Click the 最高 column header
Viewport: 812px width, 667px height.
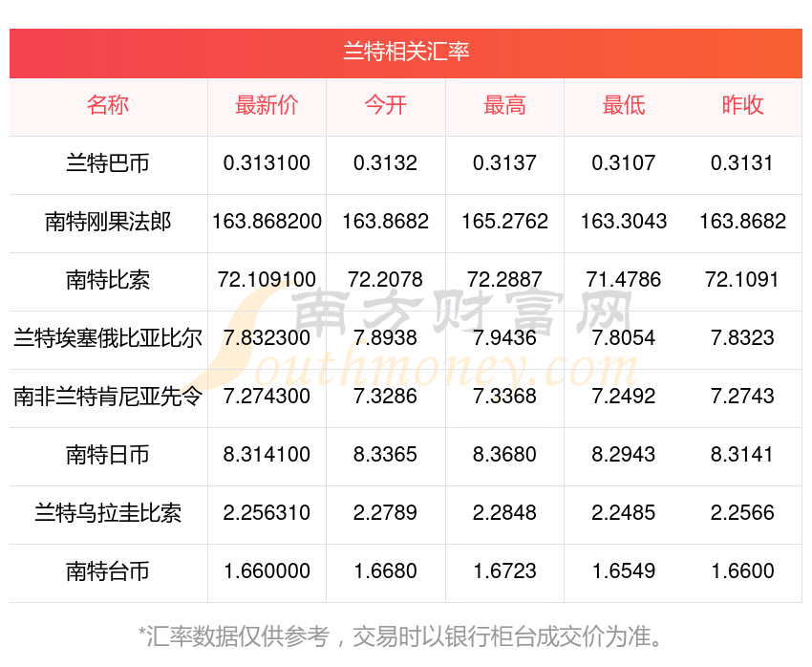(504, 105)
